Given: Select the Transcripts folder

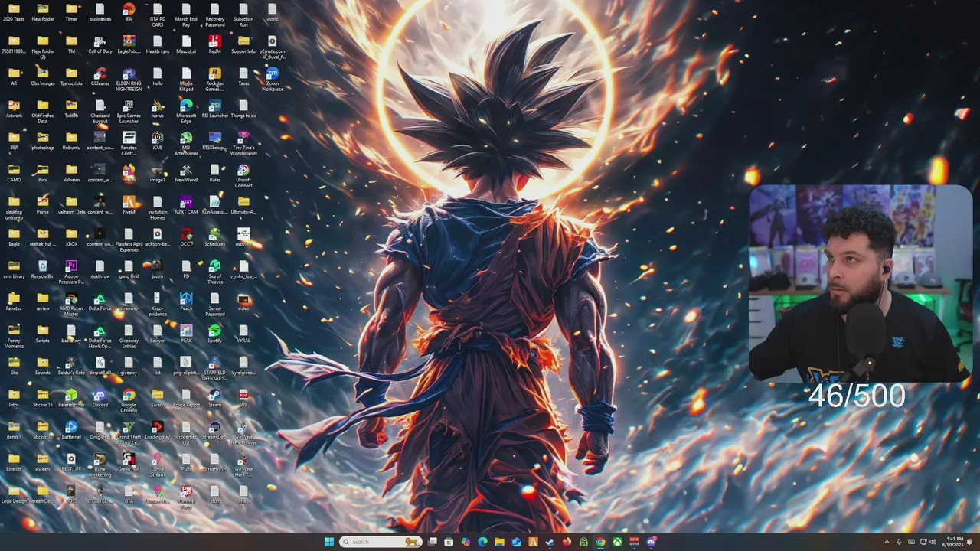Looking at the screenshot, I should click(x=71, y=77).
